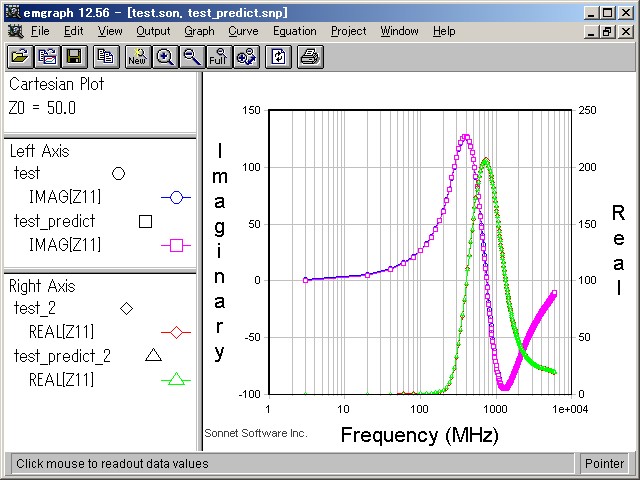
Task: Restore the inner document window
Action: coord(607,31)
